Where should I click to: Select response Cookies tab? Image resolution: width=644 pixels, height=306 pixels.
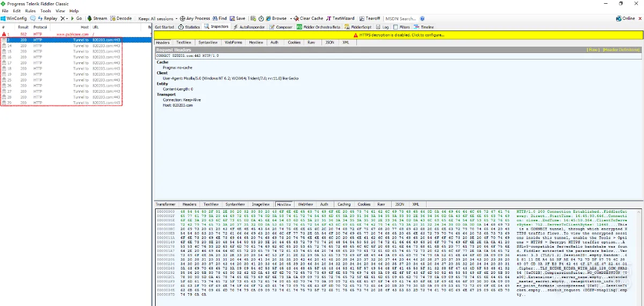364,204
